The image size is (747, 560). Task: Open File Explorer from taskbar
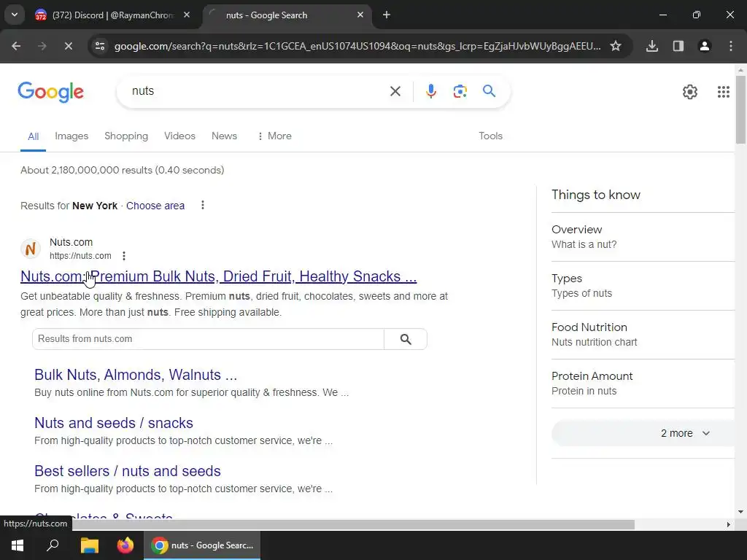89,545
